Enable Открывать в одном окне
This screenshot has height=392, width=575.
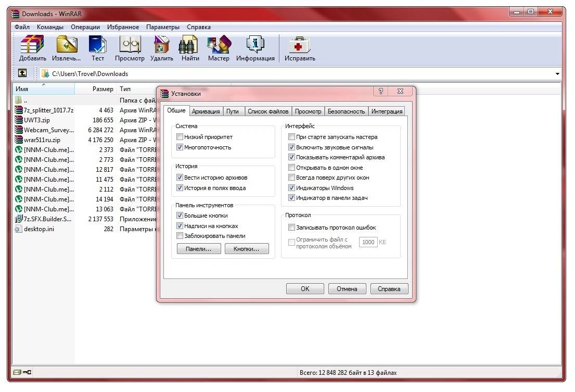(291, 168)
